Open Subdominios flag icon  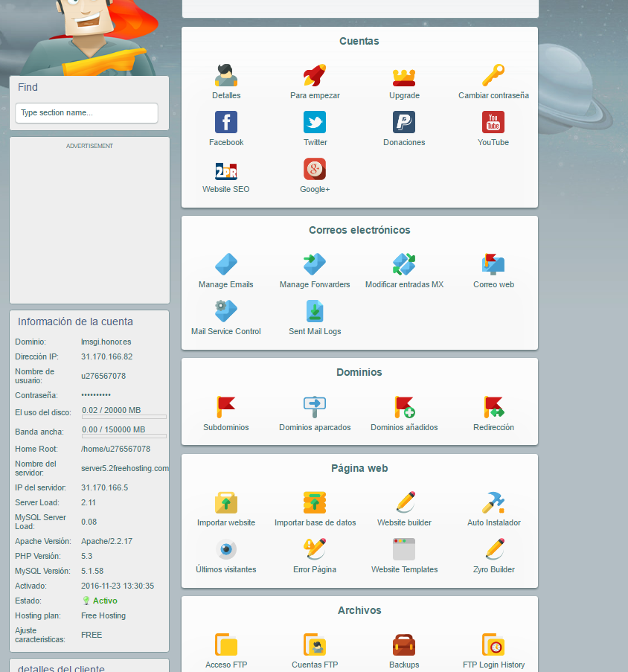226,407
